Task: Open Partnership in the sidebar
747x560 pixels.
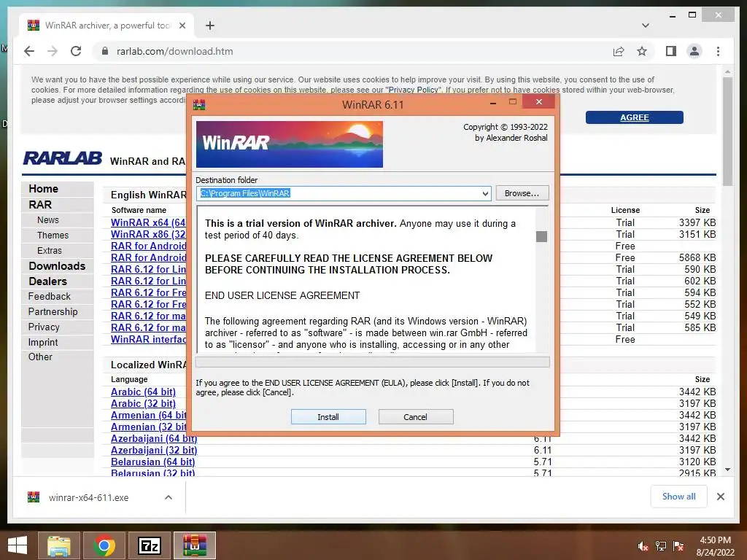Action: (53, 311)
